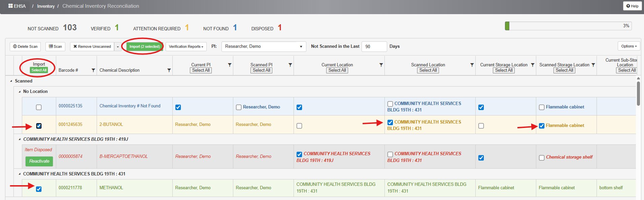Click Select All under Current PI
The image size is (644, 200).
point(201,70)
